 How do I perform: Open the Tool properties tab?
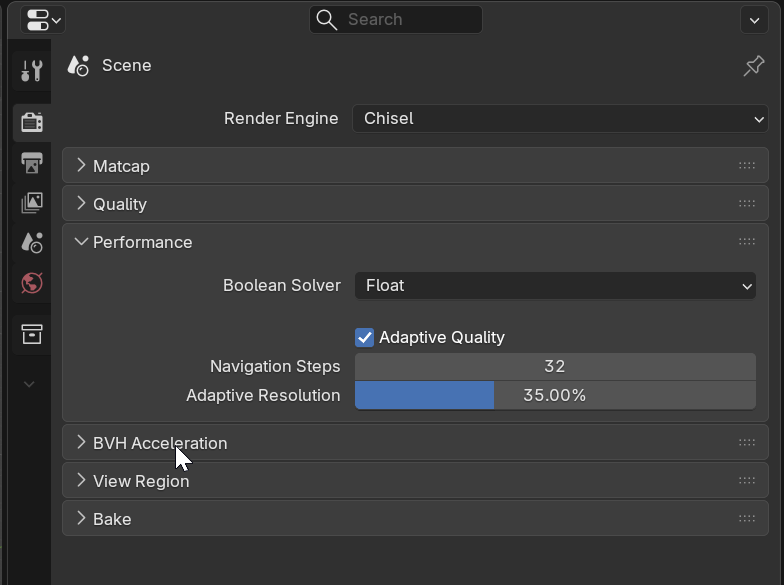click(31, 71)
